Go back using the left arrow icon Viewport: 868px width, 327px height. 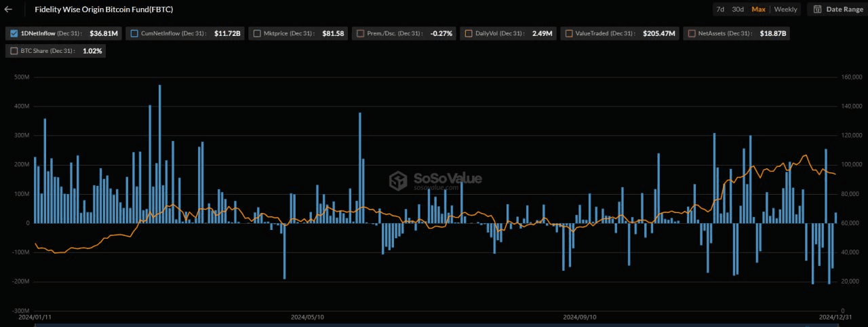click(8, 9)
